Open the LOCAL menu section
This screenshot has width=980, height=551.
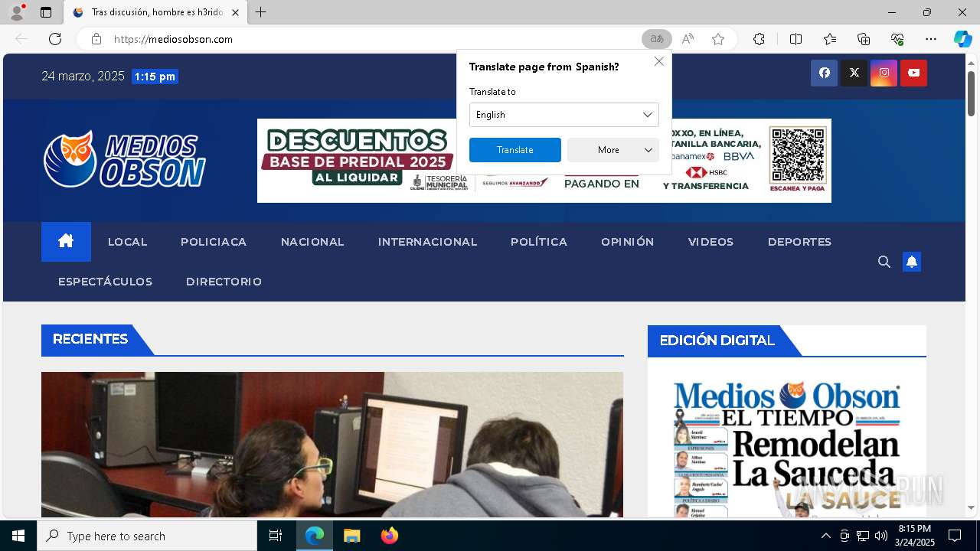coord(127,242)
